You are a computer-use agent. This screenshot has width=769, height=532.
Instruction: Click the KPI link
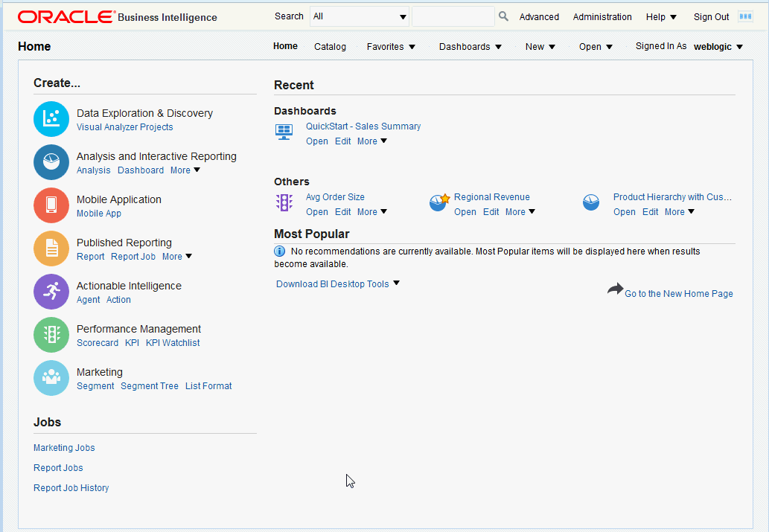[132, 343]
